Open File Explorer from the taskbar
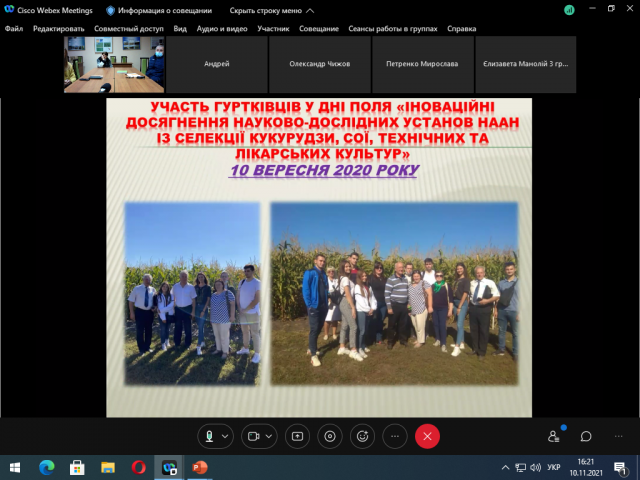 [x=108, y=467]
